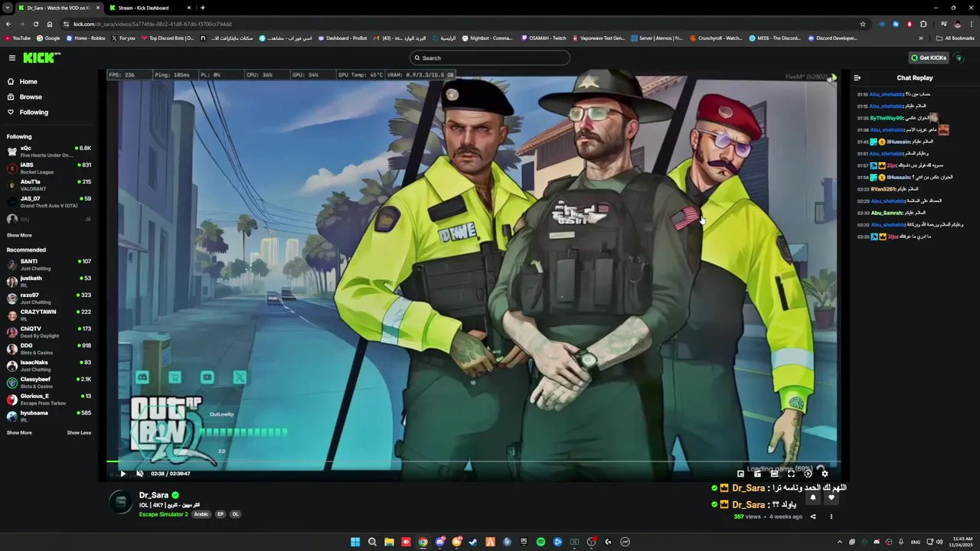This screenshot has height=551, width=980.
Task: Click the Get KICKs button
Action: click(929, 58)
